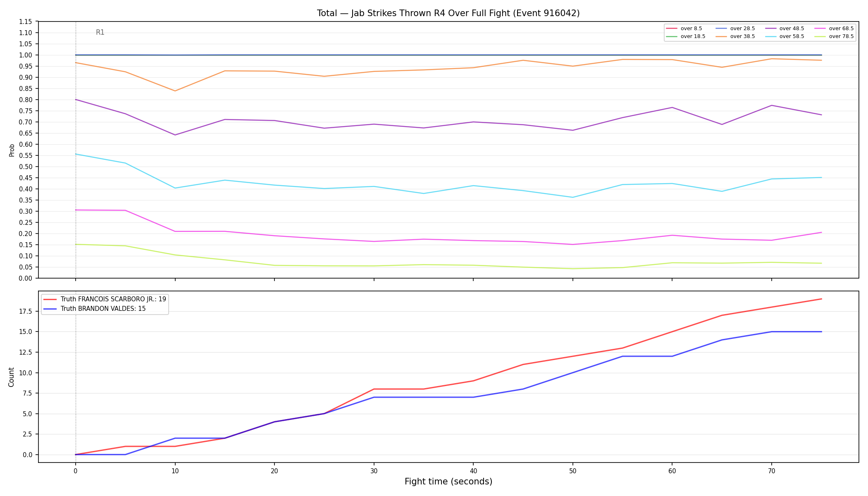
Task: Click the 1.00 tick on the Prob axis
Action: (x=26, y=55)
